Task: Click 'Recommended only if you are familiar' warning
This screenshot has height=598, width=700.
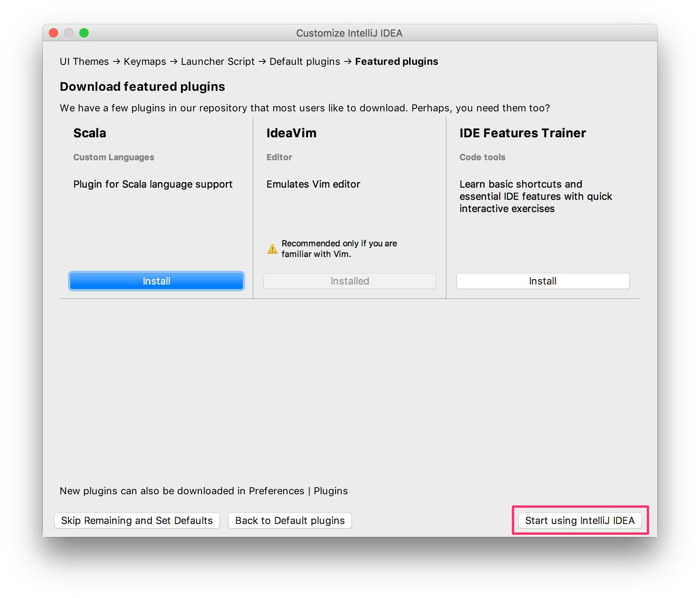Action: pyautogui.click(x=339, y=249)
